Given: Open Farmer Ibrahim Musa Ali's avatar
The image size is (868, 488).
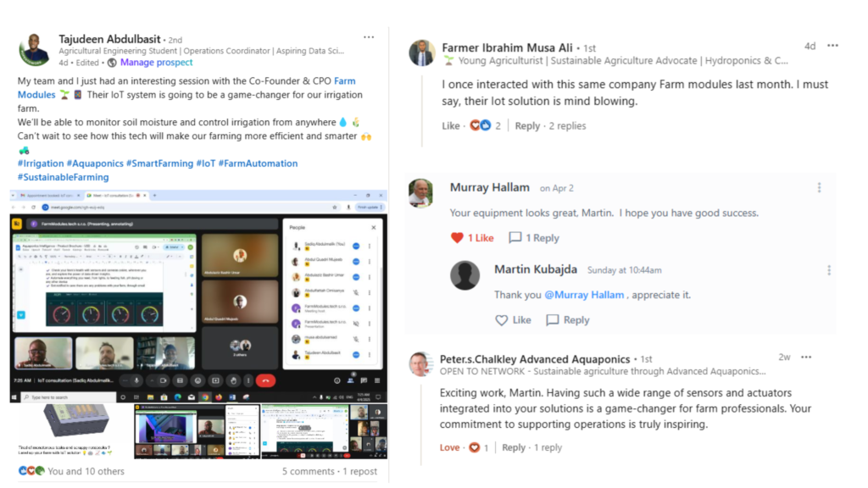Looking at the screenshot, I should 422,53.
